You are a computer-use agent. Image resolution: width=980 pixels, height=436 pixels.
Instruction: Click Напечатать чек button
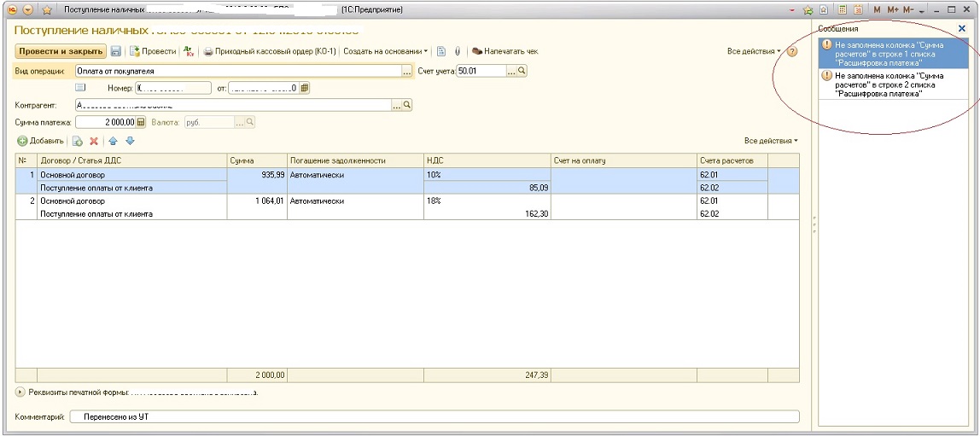pos(505,51)
